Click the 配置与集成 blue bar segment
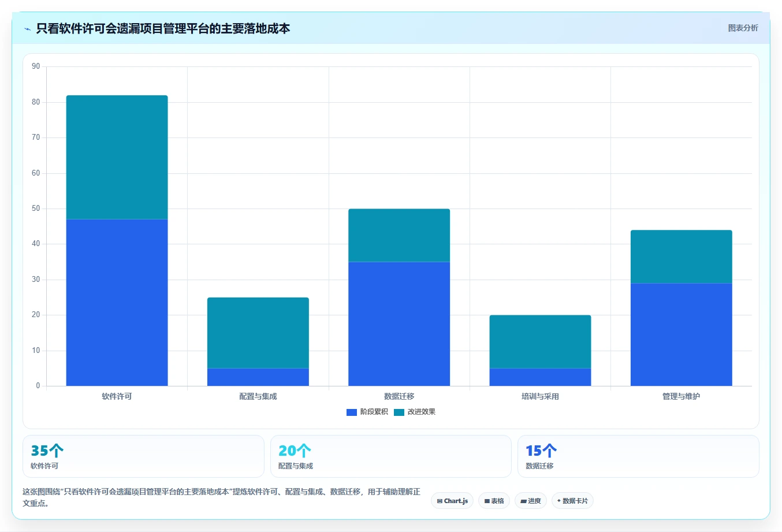This screenshot has width=782, height=532. coord(258,377)
